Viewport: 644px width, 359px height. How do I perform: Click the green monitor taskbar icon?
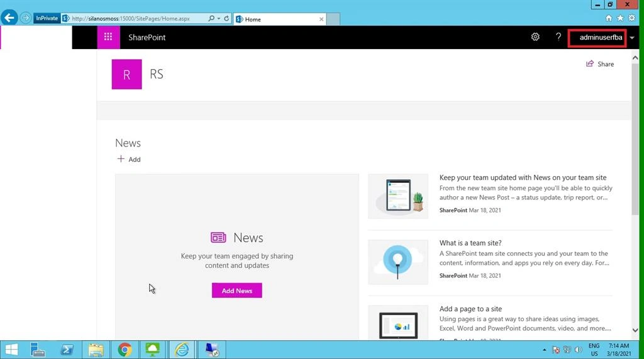pyautogui.click(x=152, y=350)
